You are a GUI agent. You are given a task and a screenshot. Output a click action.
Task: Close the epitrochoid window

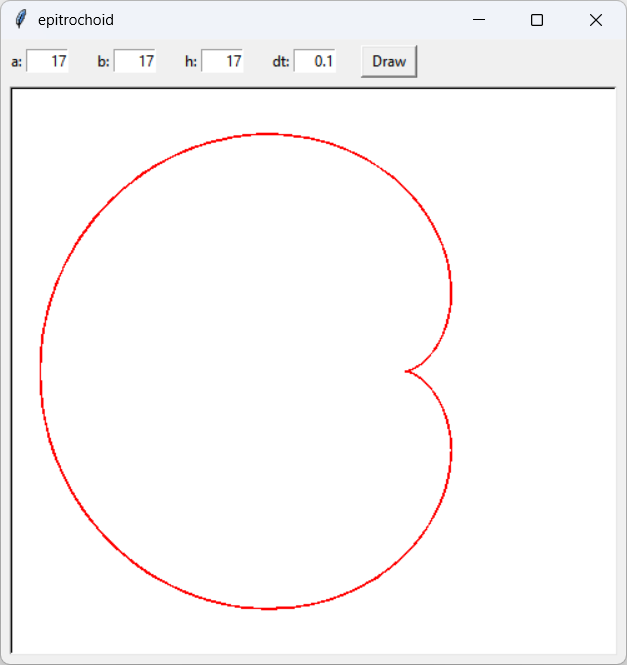596,20
